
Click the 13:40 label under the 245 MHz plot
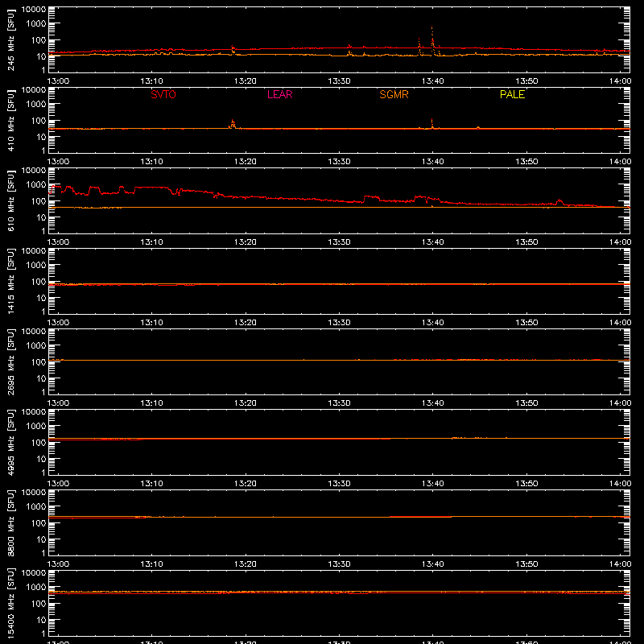tap(433, 81)
